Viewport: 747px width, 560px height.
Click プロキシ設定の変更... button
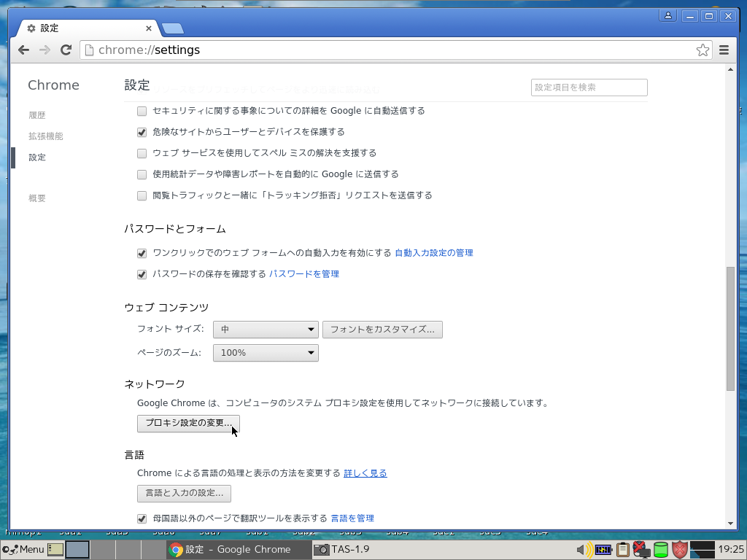point(188,424)
